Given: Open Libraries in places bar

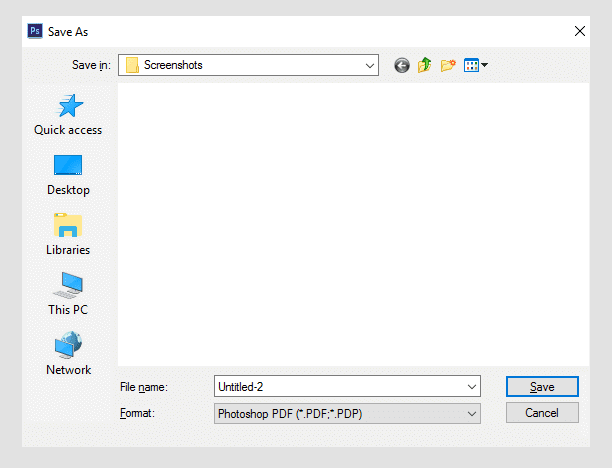Looking at the screenshot, I should pyautogui.click(x=68, y=234).
